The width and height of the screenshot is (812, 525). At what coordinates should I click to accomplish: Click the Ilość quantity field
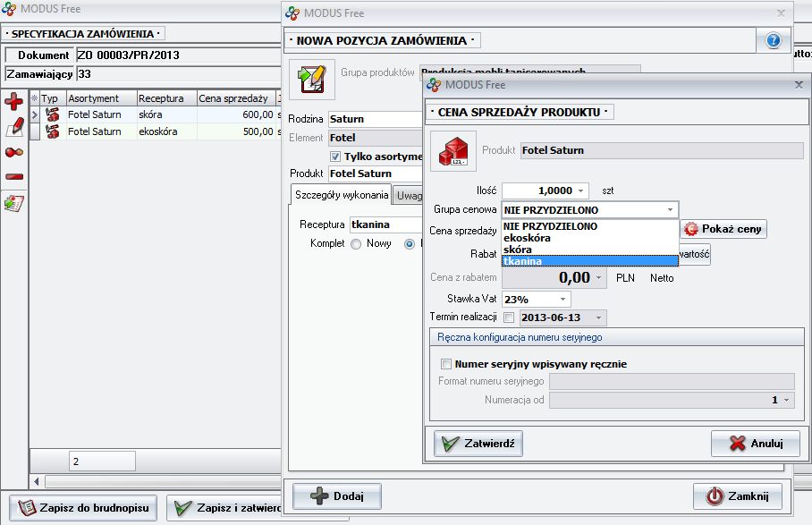[537, 191]
